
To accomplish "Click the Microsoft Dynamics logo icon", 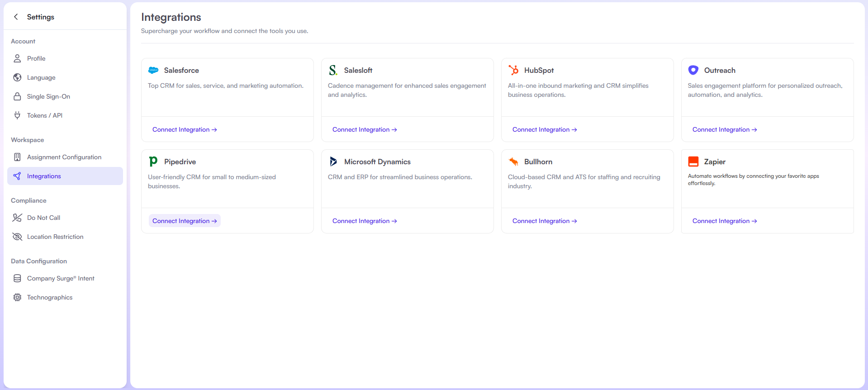I will [333, 162].
